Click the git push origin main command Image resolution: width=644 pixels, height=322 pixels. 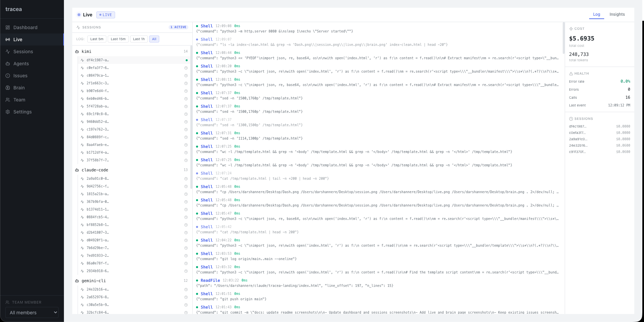coord(231,299)
